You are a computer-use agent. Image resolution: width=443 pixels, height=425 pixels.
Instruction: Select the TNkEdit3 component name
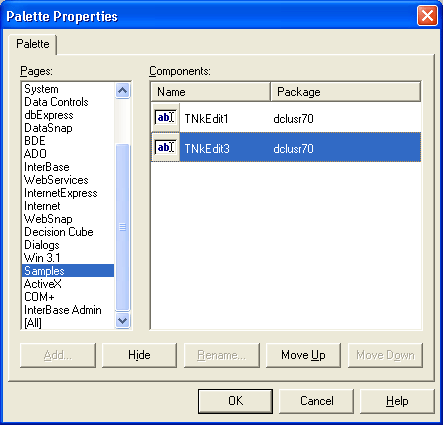tap(207, 149)
